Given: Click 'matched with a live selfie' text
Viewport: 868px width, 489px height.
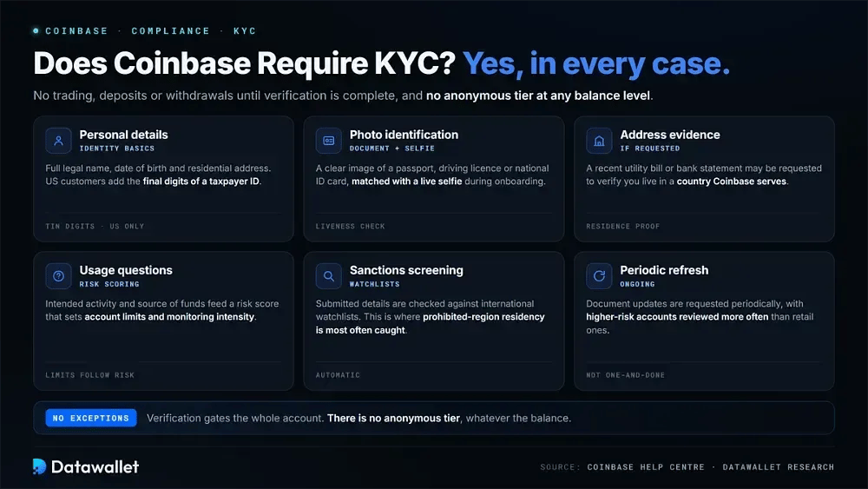Looking at the screenshot, I should click(407, 181).
